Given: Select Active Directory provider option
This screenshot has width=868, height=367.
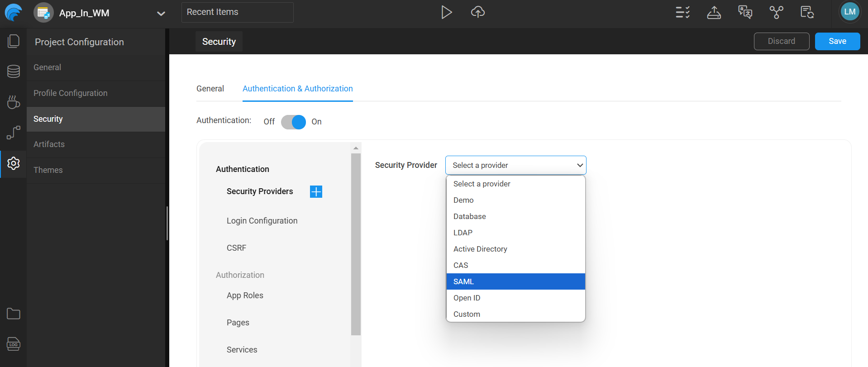Looking at the screenshot, I should [515, 249].
